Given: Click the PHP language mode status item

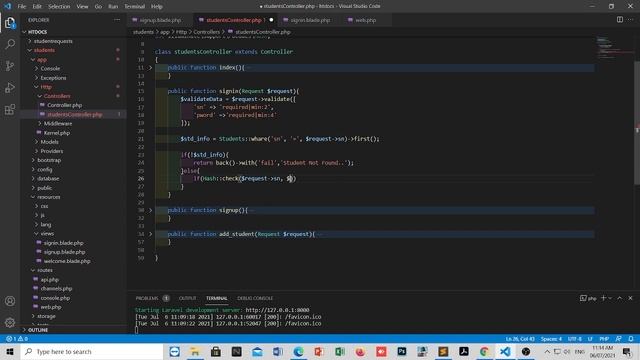Looking at the screenshot, I should pyautogui.click(x=604, y=339).
